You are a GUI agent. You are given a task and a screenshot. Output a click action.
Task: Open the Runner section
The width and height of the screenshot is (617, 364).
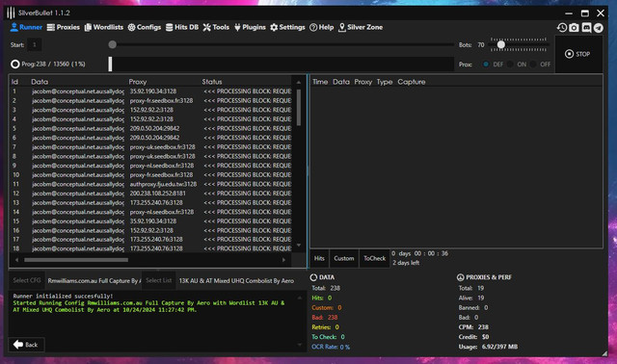pyautogui.click(x=26, y=27)
